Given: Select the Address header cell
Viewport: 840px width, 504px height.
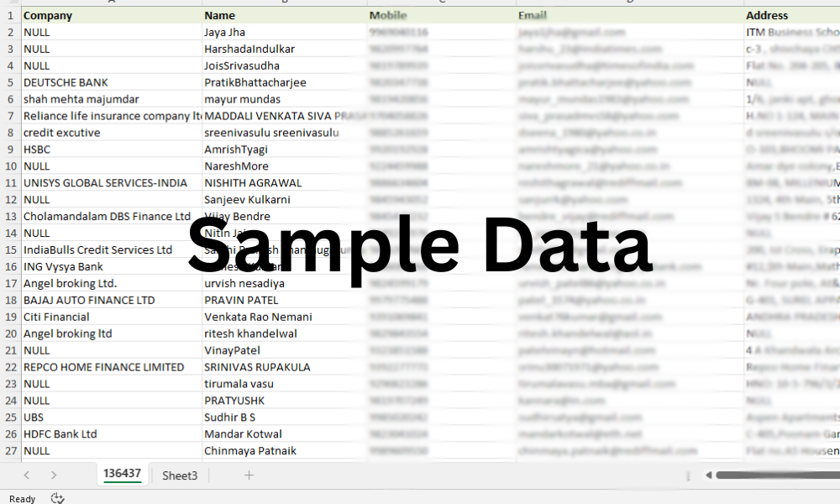Looking at the screenshot, I should coord(792,15).
